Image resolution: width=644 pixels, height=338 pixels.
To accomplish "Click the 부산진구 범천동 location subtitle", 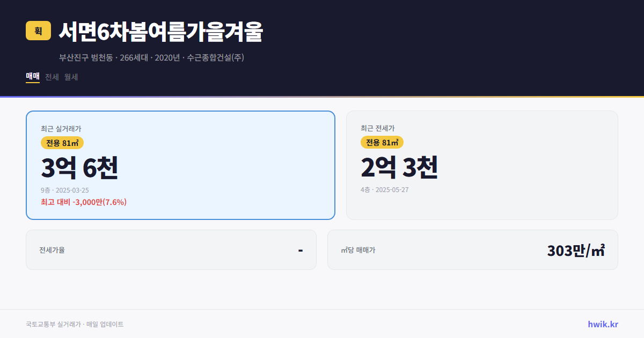I will coord(86,57).
